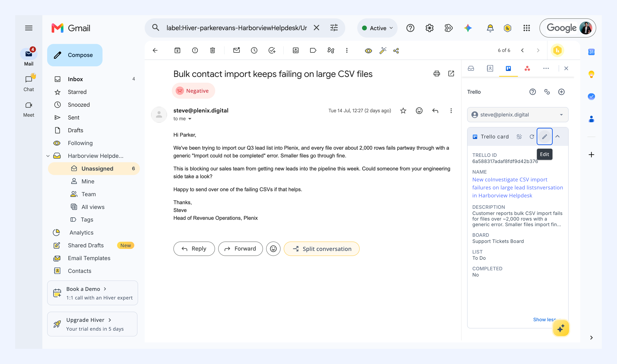Open the Trello card name link

click(518, 188)
